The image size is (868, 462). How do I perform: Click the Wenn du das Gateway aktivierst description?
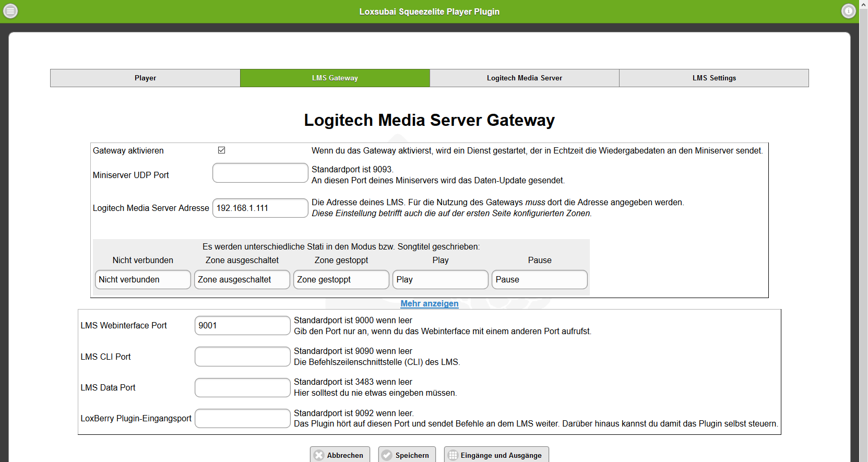[x=537, y=150]
